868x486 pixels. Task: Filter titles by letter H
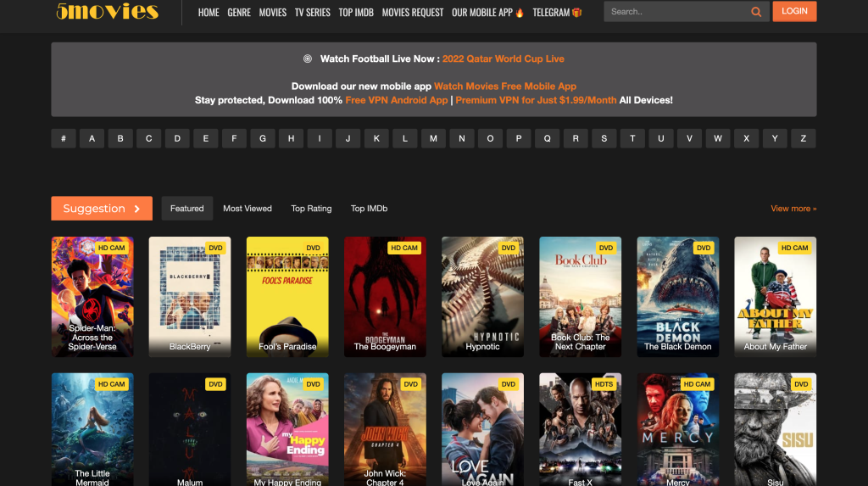(292, 138)
